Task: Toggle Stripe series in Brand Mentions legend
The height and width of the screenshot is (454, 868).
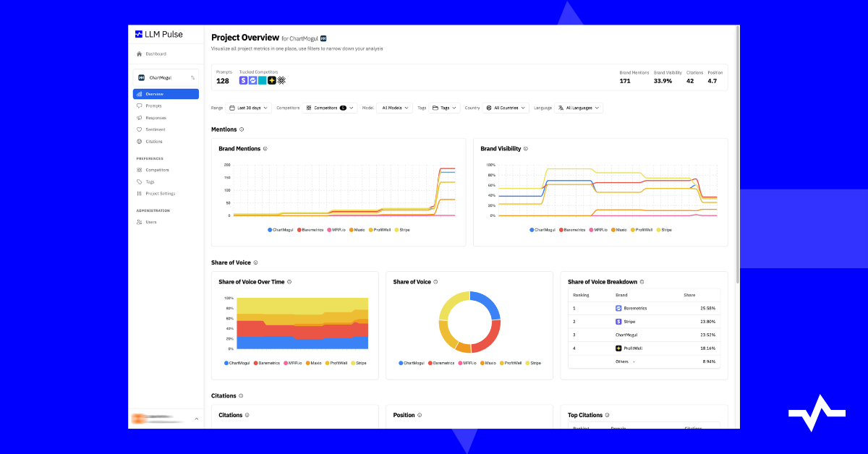Action: click(x=402, y=230)
